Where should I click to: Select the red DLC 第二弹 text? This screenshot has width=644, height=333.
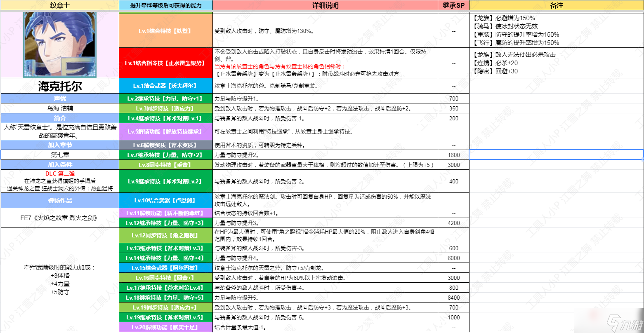click(x=60, y=174)
